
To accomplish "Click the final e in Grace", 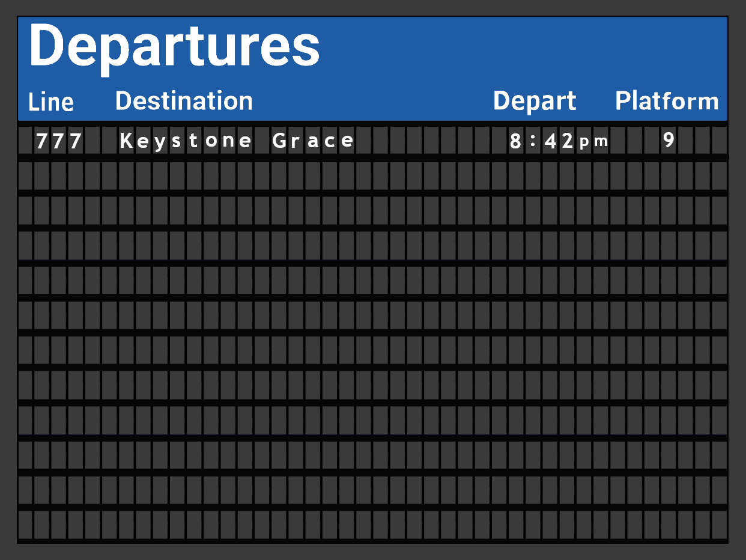I will coord(347,142).
